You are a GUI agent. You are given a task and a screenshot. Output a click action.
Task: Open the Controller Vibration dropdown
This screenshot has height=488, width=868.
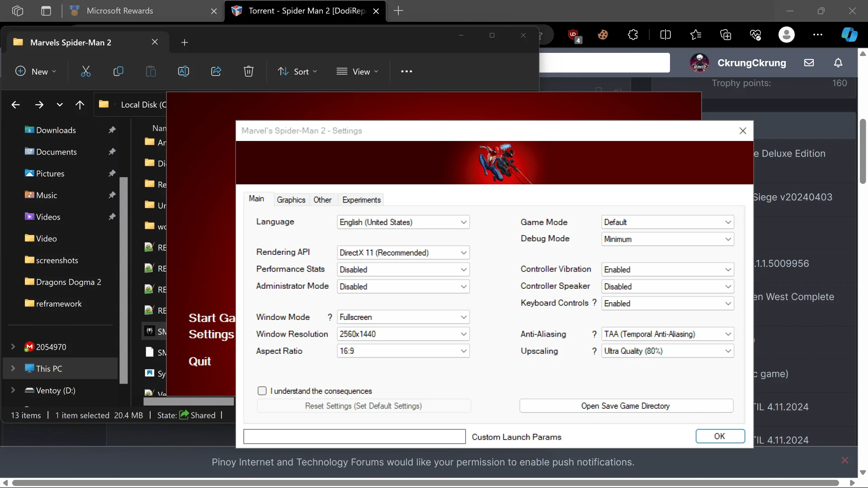point(668,270)
